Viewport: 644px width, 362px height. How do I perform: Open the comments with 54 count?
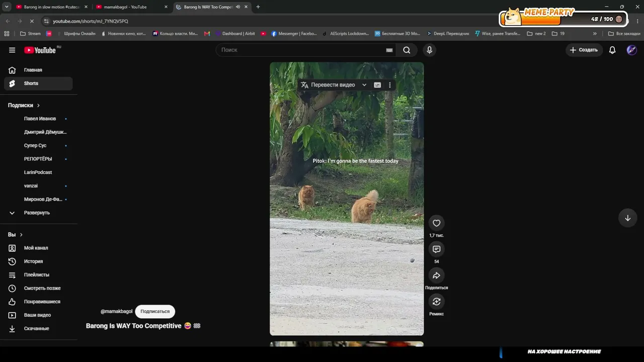coord(436,249)
